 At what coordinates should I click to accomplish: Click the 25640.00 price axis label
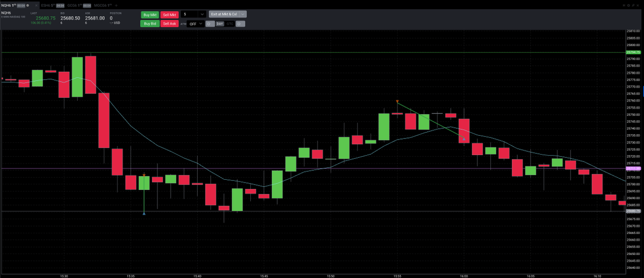(633, 267)
